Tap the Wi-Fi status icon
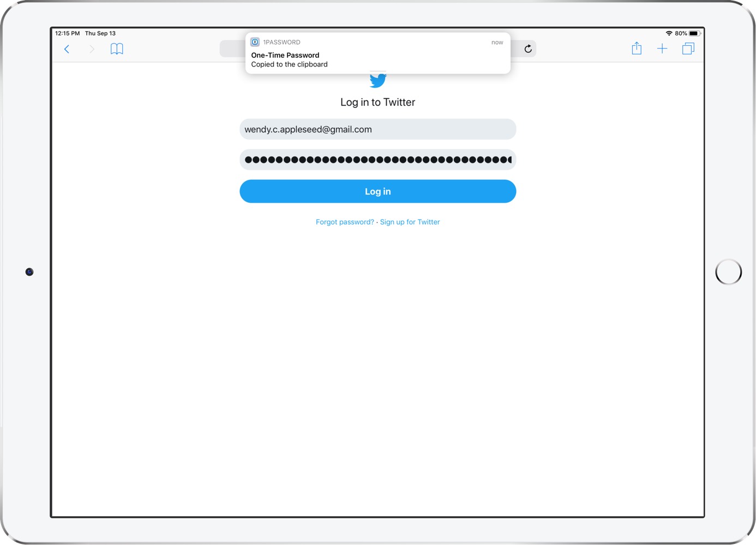 click(x=669, y=33)
